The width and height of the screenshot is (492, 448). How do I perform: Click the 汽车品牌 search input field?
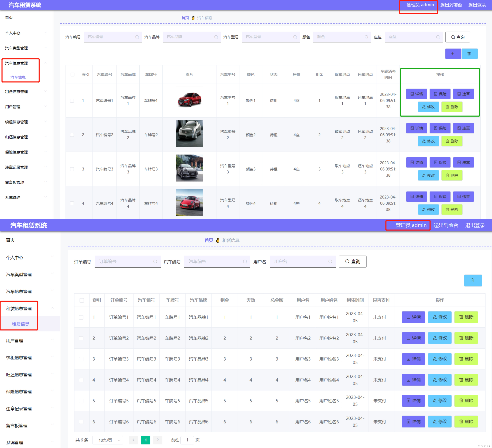(192, 37)
